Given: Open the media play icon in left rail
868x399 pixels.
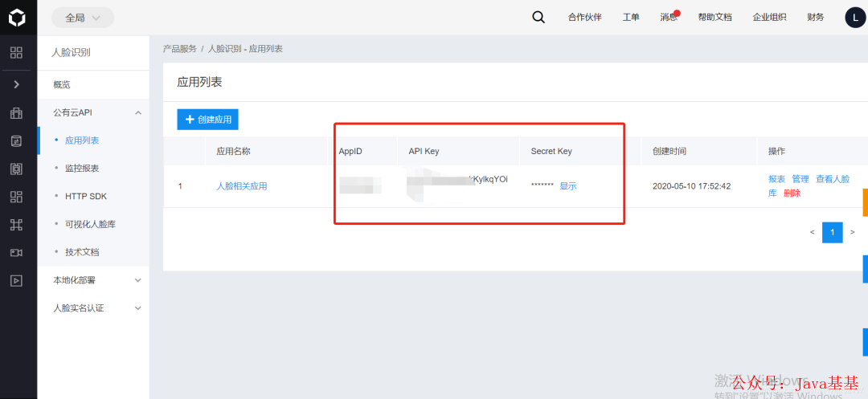Looking at the screenshot, I should (17, 280).
